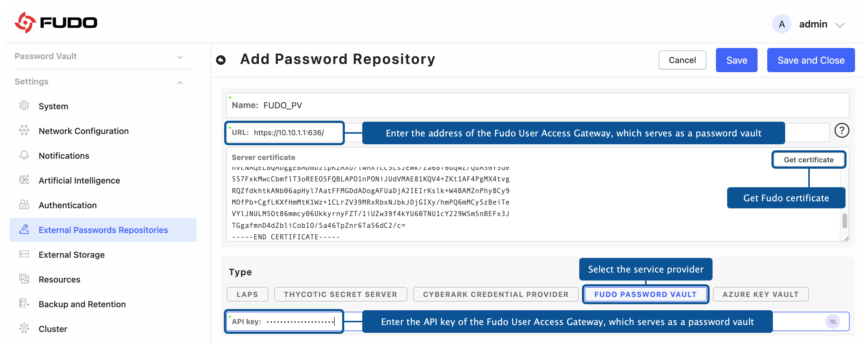Click the Backup and Retention icon

[x=24, y=304]
